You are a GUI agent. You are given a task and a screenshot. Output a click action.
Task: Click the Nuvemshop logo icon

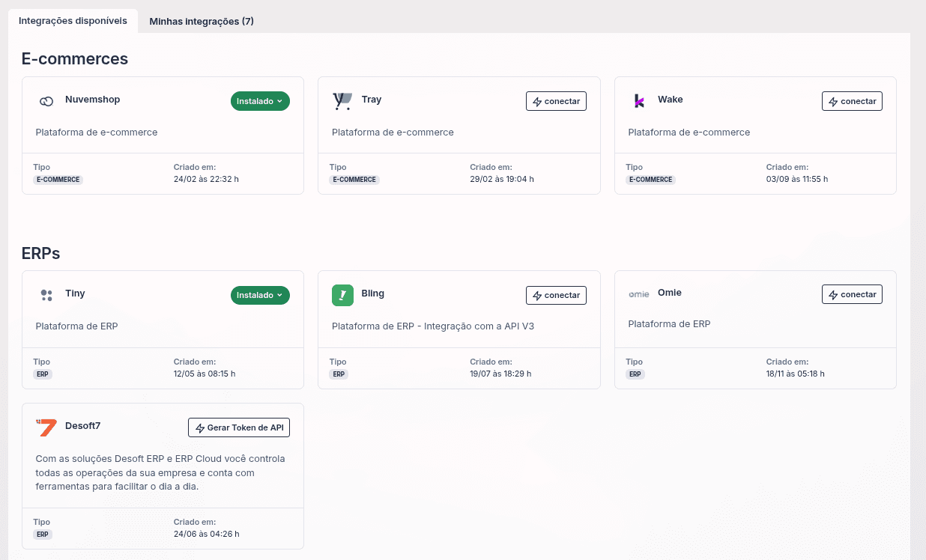tap(46, 101)
